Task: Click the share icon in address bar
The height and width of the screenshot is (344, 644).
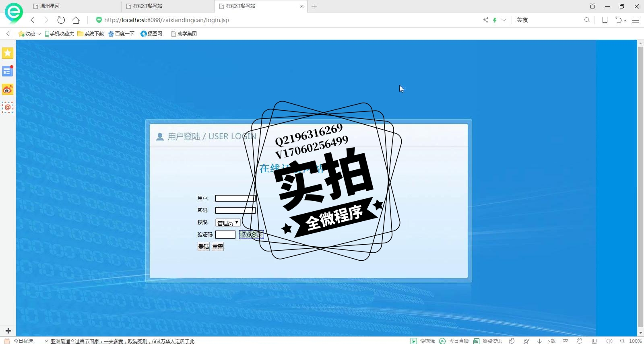Action: tap(486, 20)
